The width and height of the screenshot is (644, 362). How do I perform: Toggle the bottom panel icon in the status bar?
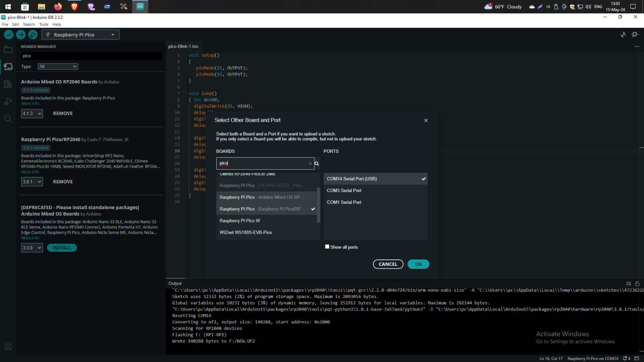click(x=637, y=358)
